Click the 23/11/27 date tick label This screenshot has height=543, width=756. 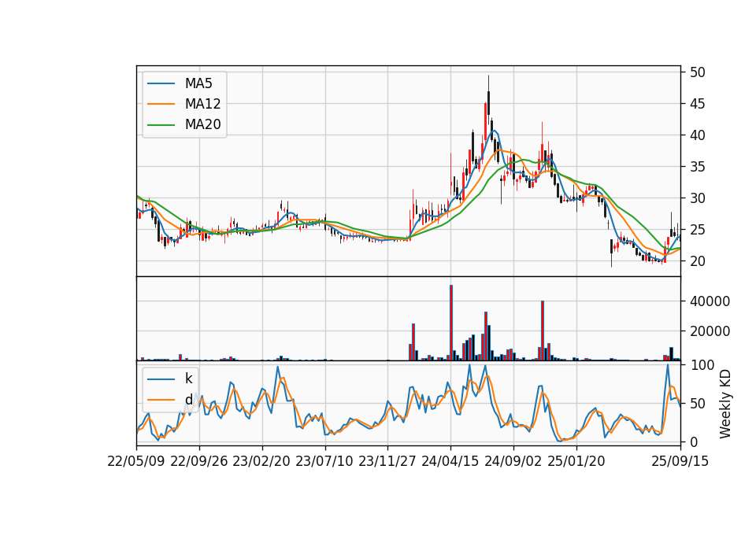tap(387, 461)
